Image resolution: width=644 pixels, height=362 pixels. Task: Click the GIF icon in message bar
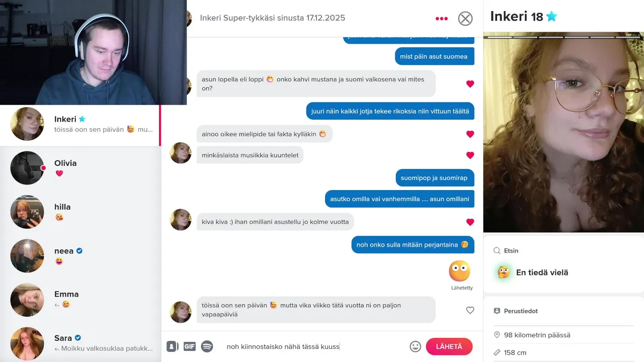tap(190, 346)
